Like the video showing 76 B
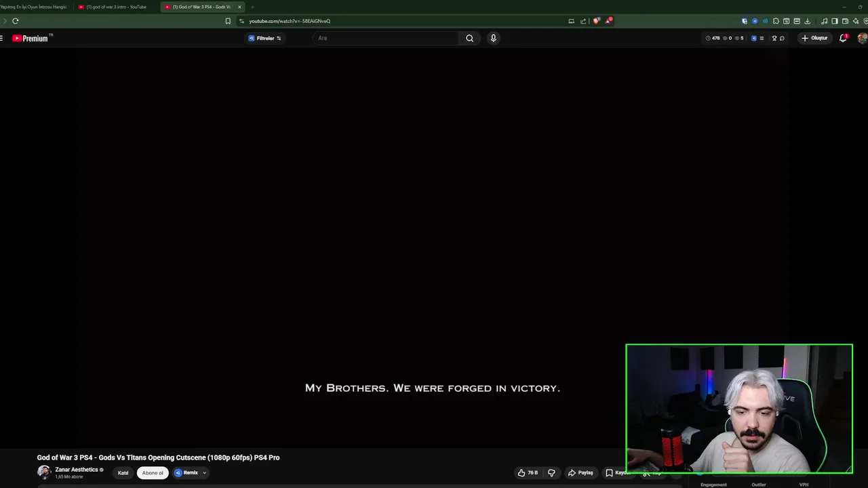The image size is (868, 488). pyautogui.click(x=528, y=473)
